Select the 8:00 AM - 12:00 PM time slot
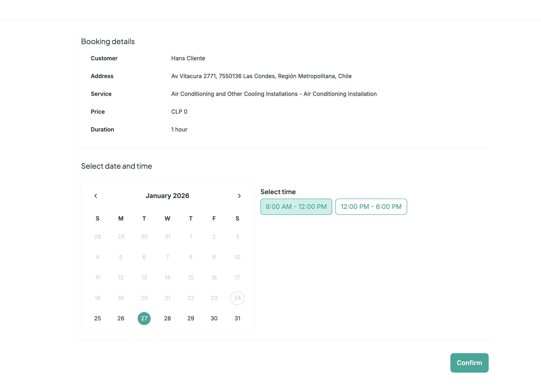The image size is (541, 392). 296,207
